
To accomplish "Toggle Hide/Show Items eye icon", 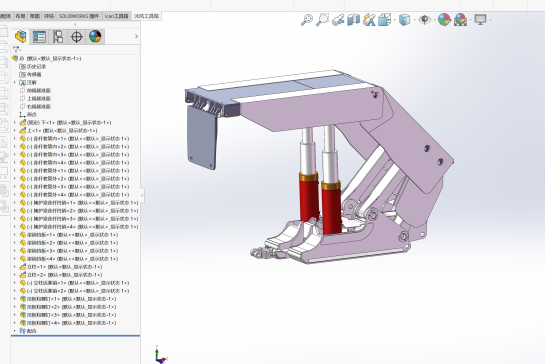I will [424, 20].
